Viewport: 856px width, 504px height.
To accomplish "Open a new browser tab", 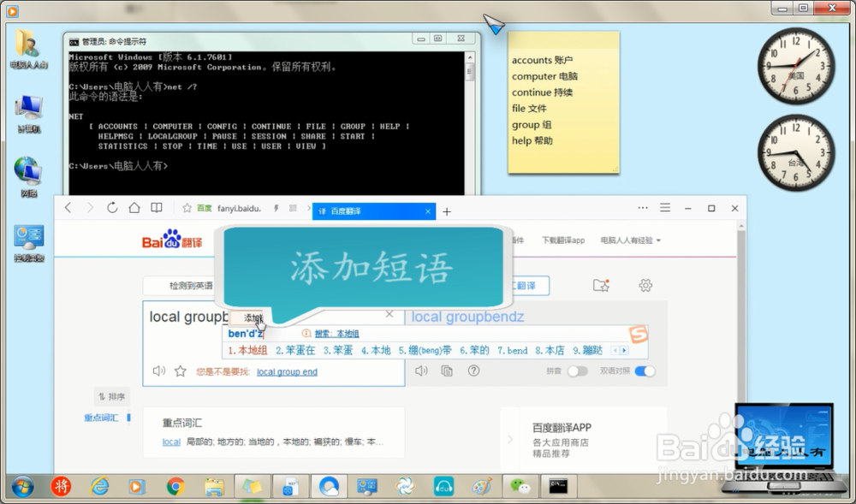I will pyautogui.click(x=447, y=211).
